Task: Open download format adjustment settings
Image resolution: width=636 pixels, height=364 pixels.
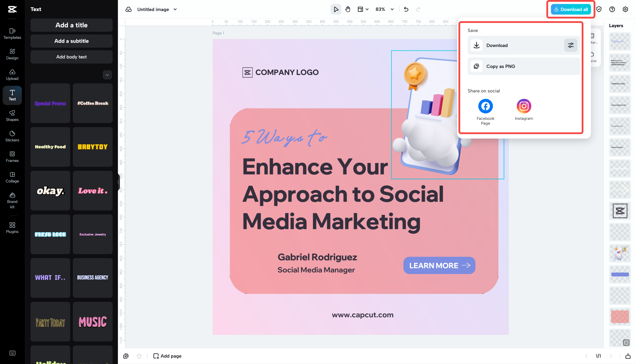Action: [x=571, y=45]
